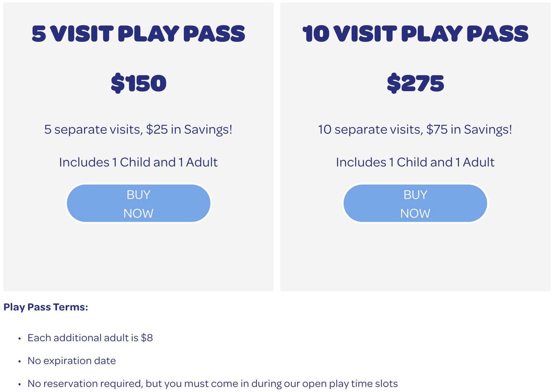Click the 'No reservation required' term
This screenshot has width=554, height=392.
click(x=213, y=384)
